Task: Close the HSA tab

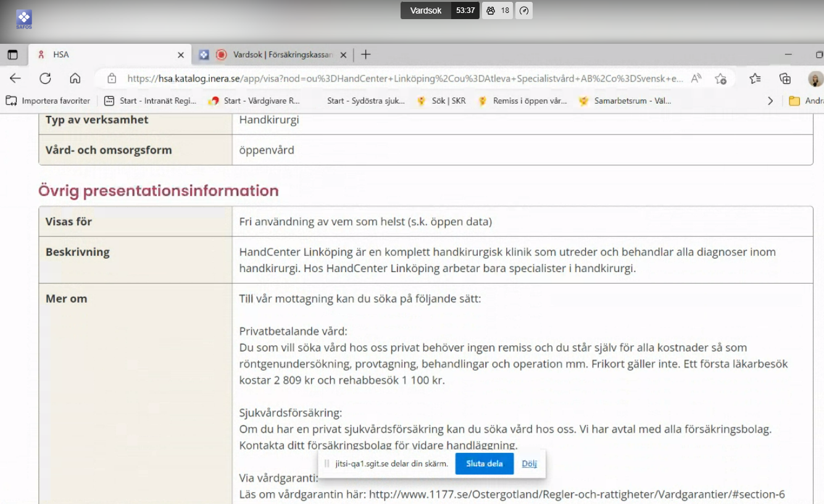Action: click(181, 55)
